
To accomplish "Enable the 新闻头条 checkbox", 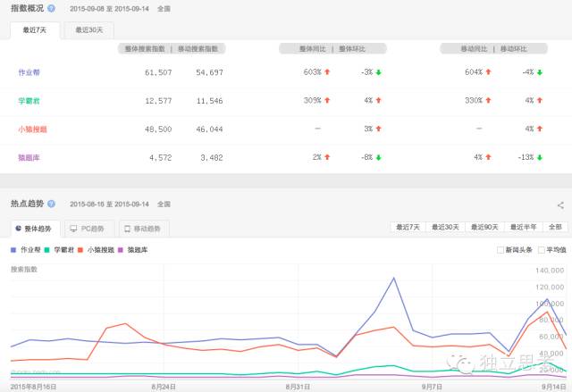I will 500,250.
